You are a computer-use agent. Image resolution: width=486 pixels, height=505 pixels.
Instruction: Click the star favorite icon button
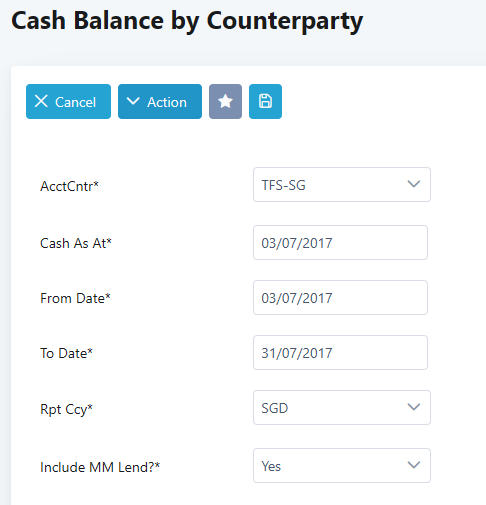pos(225,101)
